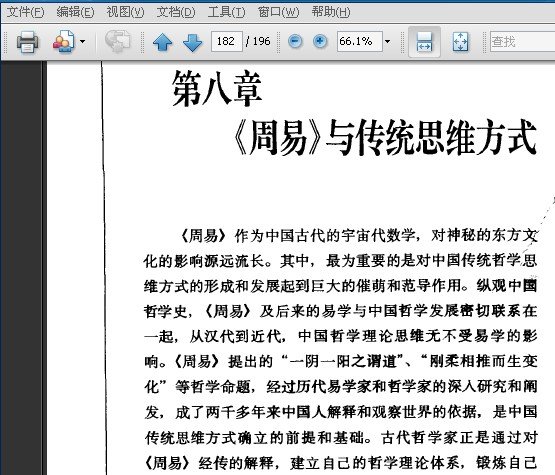Image resolution: width=555 pixels, height=475 pixels.
Task: Open the 编辑(E) menu
Action: pos(75,12)
